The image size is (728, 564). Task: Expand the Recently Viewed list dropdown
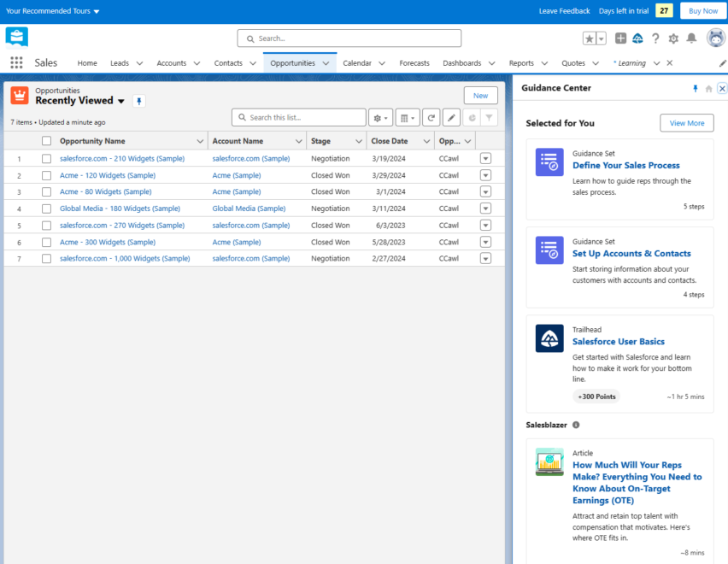(120, 100)
